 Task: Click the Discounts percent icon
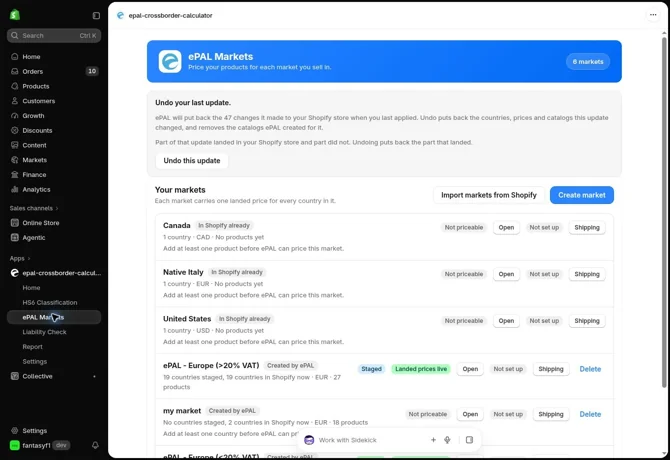point(15,130)
